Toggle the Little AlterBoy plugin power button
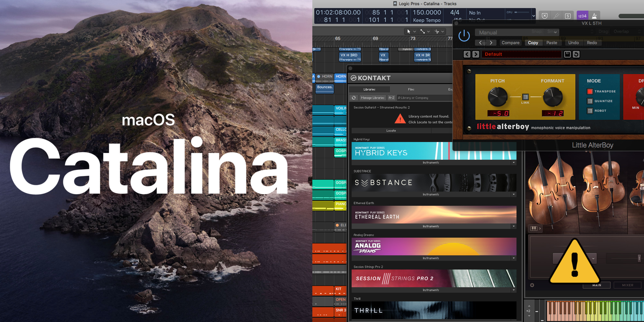This screenshot has width=644, height=322. [x=464, y=35]
